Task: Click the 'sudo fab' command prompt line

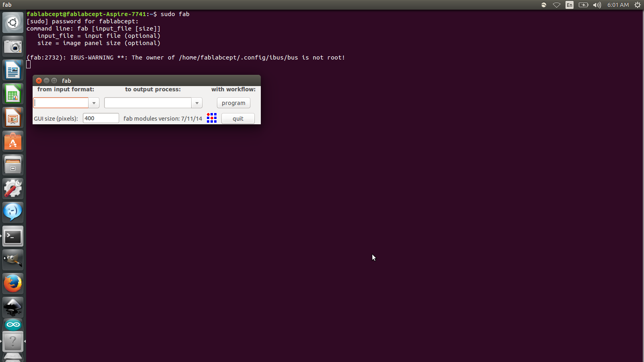Action: 108,14
